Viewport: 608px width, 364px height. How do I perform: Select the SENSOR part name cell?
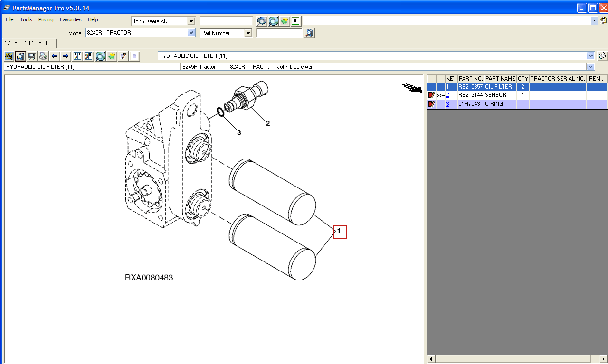click(500, 95)
